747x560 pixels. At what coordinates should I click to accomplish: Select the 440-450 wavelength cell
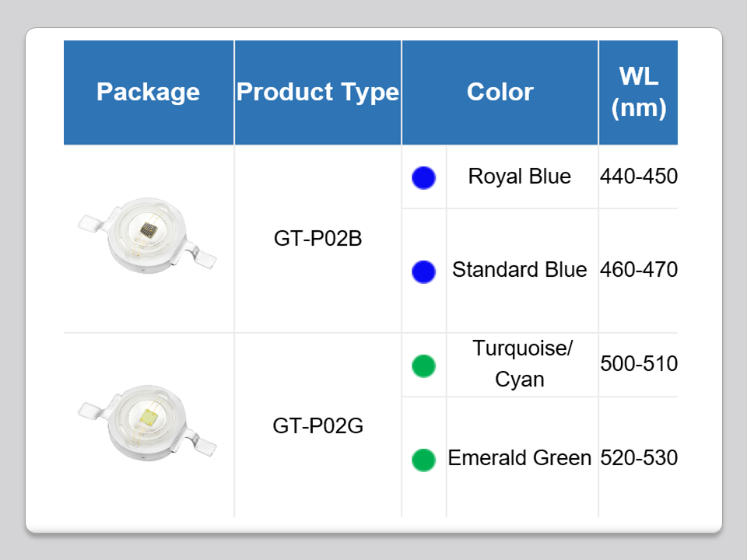point(638,177)
